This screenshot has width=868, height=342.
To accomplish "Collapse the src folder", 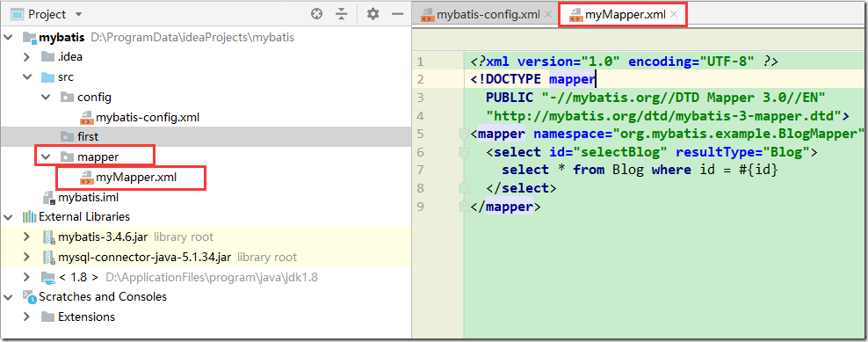I will point(26,77).
